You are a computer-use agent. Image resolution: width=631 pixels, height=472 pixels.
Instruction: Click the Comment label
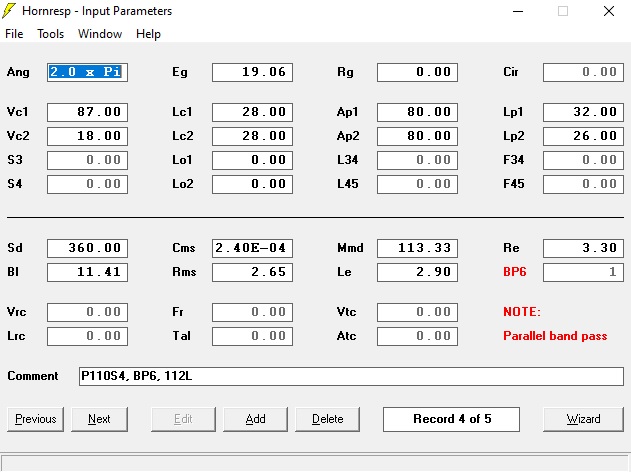pos(33,376)
